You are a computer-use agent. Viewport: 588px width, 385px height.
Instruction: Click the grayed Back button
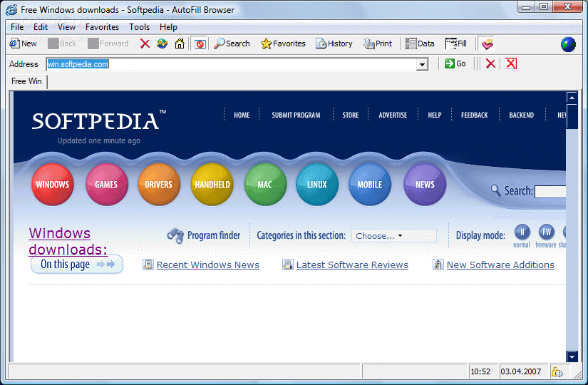coord(62,43)
